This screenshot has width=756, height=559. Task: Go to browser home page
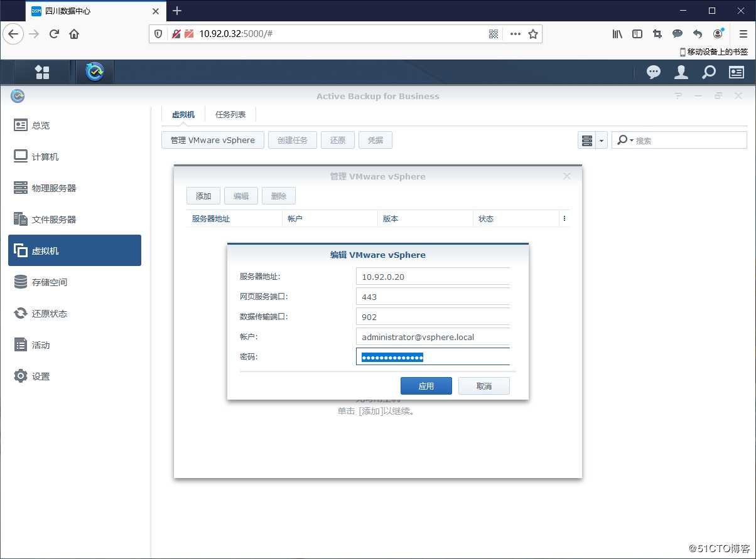74,34
